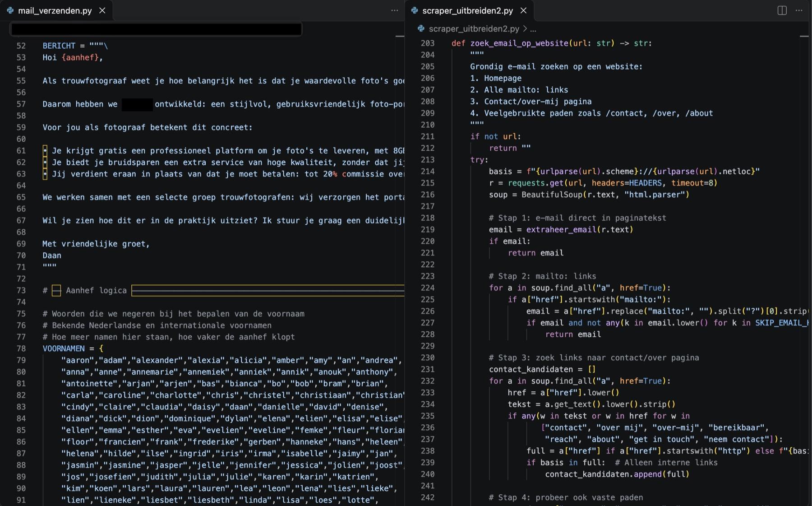
Task: Click the comment '# Stap 2: mailto: links'
Action: [542, 276]
